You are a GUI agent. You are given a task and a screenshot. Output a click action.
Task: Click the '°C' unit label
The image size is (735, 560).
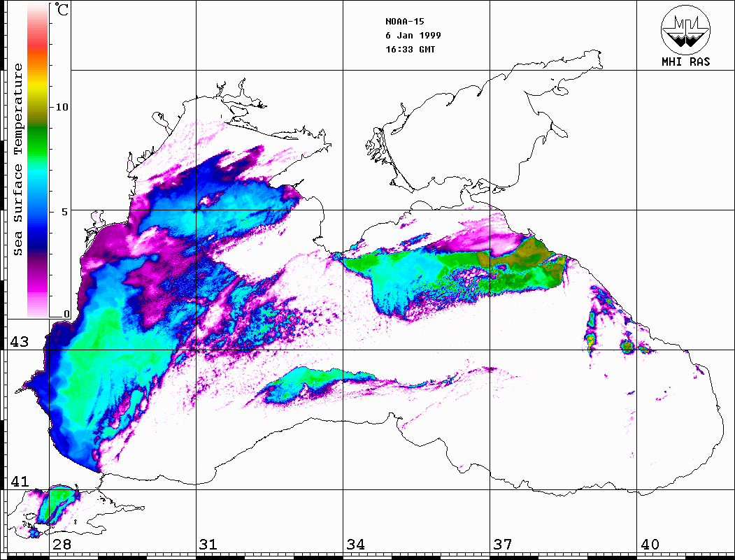(x=61, y=9)
